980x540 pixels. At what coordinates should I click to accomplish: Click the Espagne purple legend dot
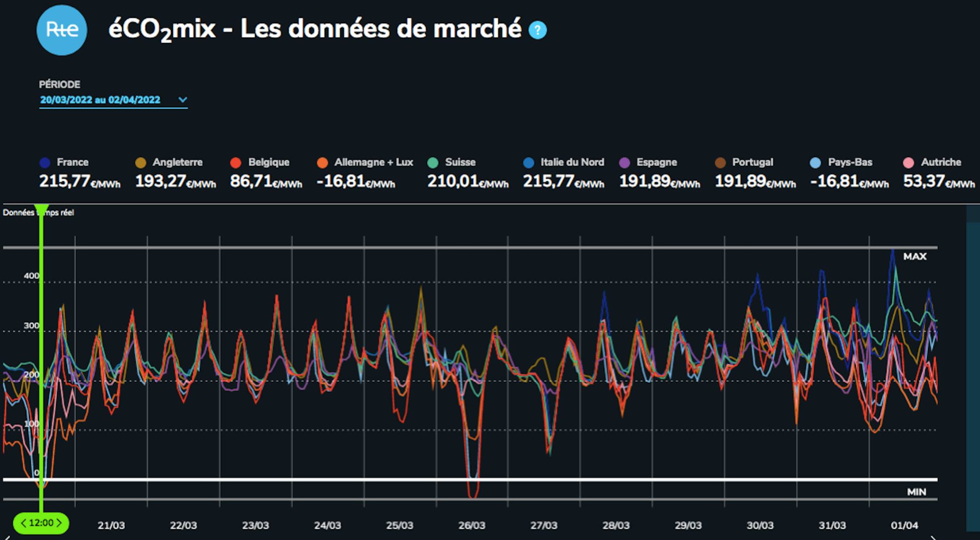pos(624,162)
